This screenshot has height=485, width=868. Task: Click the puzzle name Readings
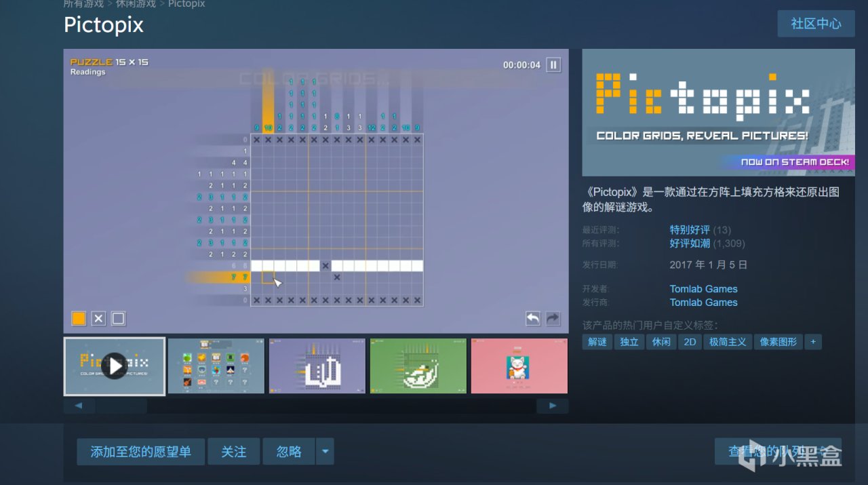pos(88,72)
